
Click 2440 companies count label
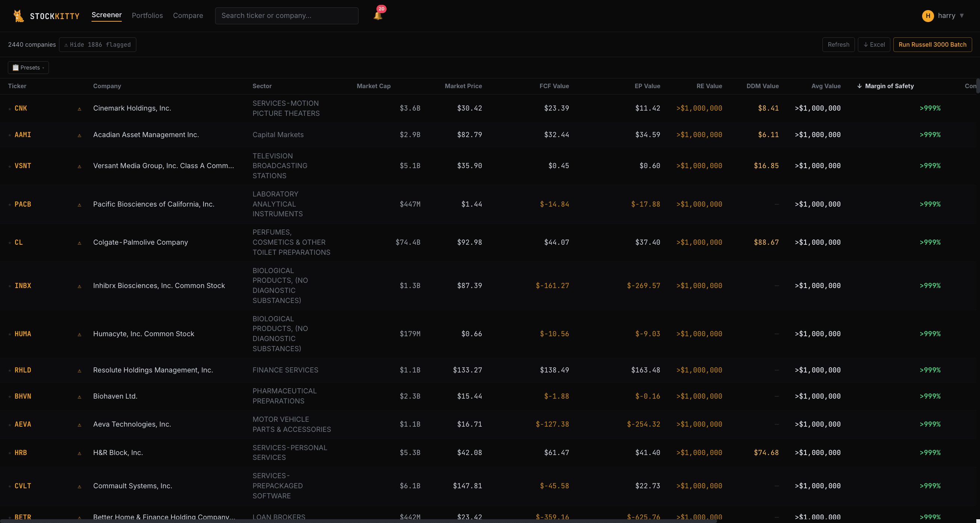pyautogui.click(x=32, y=44)
